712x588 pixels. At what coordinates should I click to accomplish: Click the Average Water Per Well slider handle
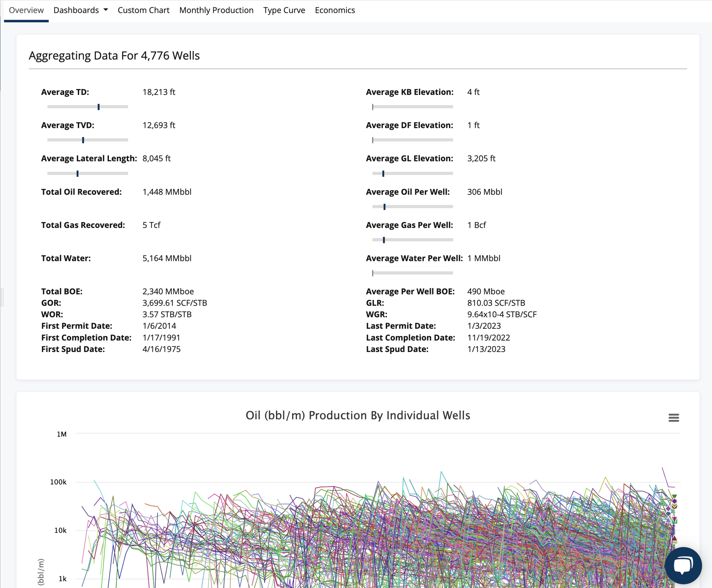(x=373, y=273)
